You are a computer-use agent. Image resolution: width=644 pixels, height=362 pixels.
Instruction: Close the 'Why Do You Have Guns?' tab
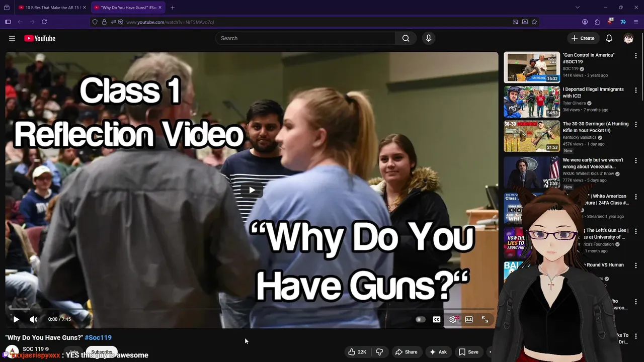pos(160,8)
